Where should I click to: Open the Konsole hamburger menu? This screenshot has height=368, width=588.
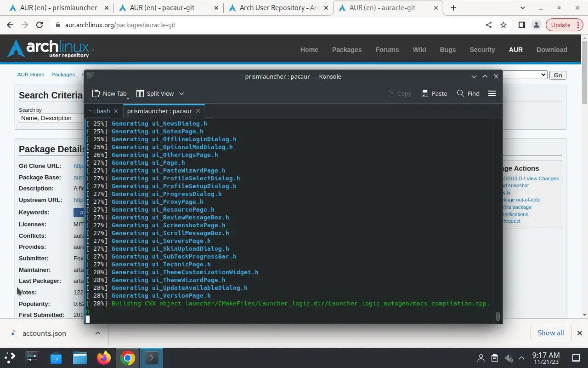[492, 93]
